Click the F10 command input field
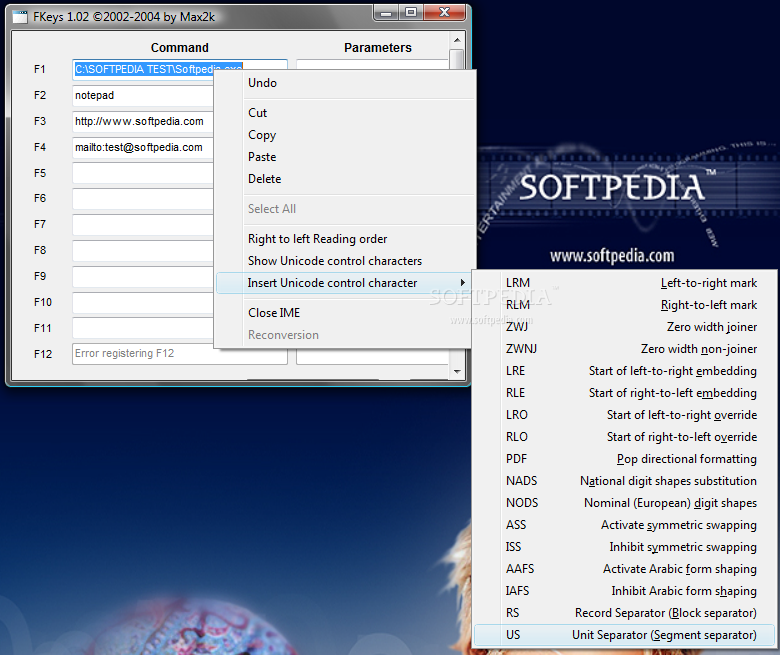The height and width of the screenshot is (655, 780). coord(143,302)
